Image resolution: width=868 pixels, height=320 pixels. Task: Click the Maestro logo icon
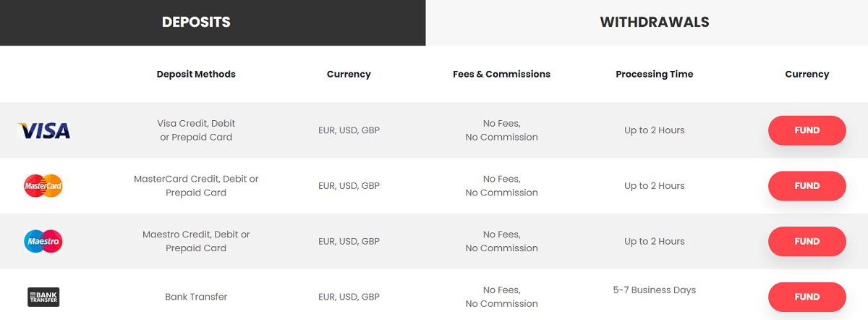[x=43, y=241]
